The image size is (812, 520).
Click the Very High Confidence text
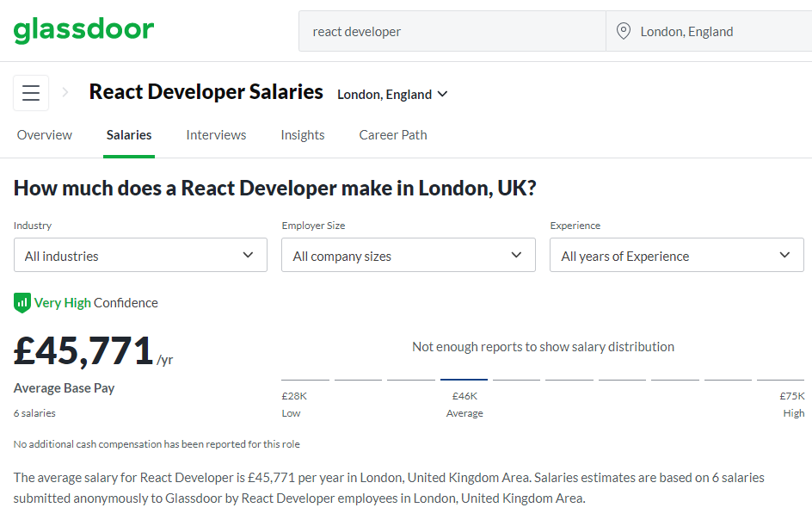(x=95, y=303)
